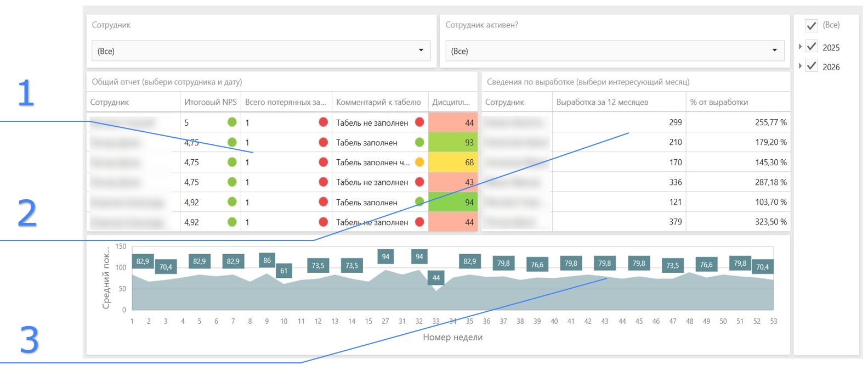868x370 pixels.
Task: Select the output cell with value 299
Action: (x=619, y=122)
